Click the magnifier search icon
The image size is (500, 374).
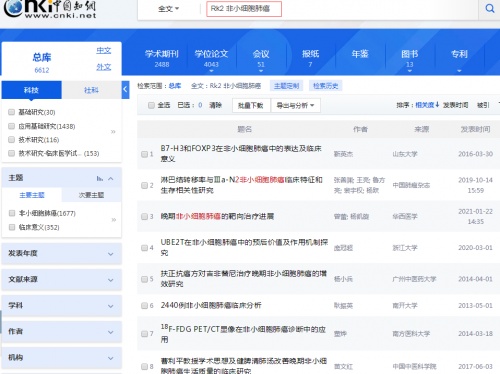tap(490, 8)
